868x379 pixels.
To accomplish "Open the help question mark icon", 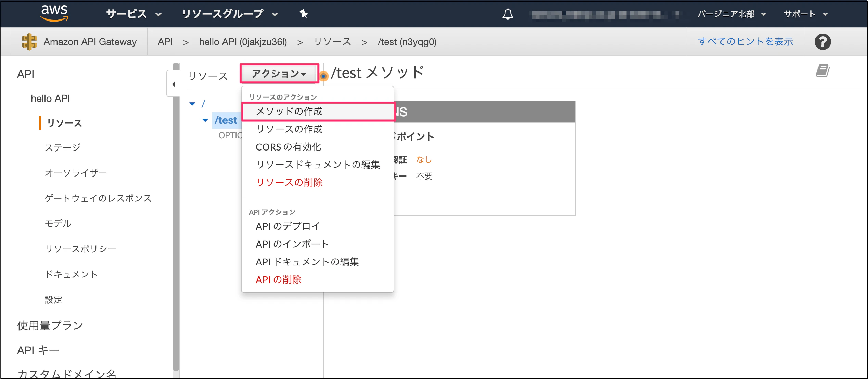I will [x=822, y=42].
